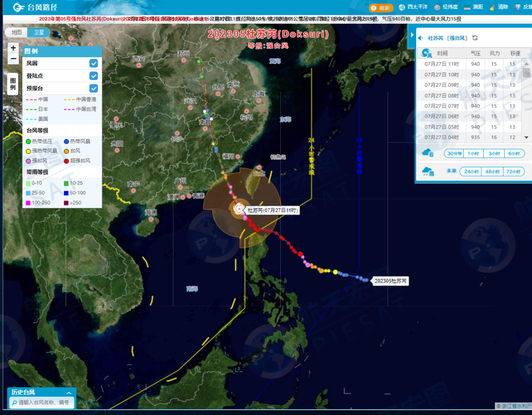Select the 卫星 satellite view tab
Viewport: 532px width, 415px height.
[x=38, y=33]
